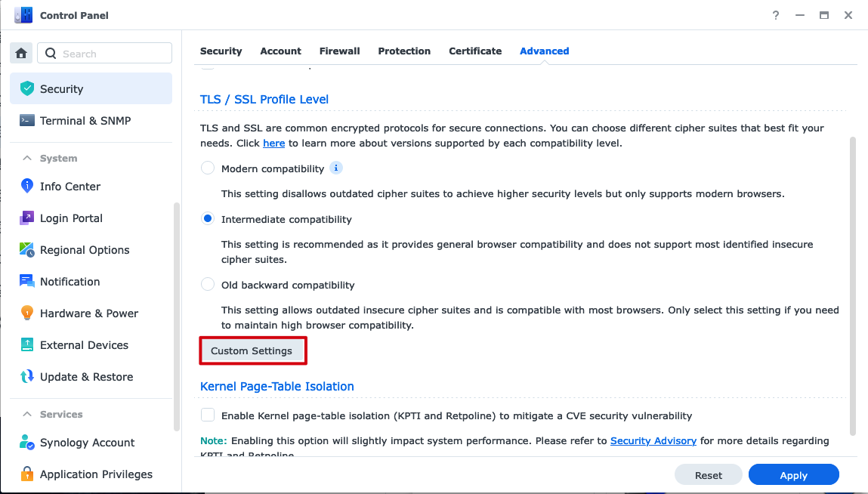Select Old backward compatibility option

208,285
